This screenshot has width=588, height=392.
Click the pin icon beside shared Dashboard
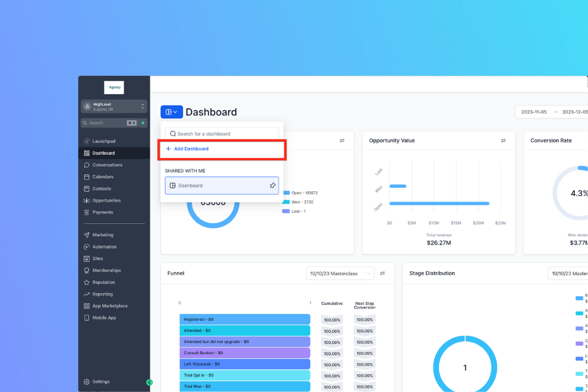click(272, 186)
